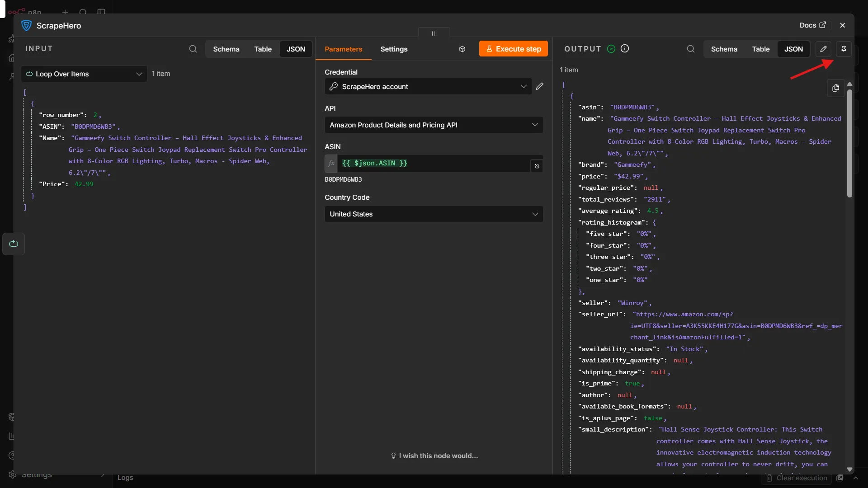Click the "1 item" label beside Loop Over Items
Screen dimensions: 868x488
point(161,74)
